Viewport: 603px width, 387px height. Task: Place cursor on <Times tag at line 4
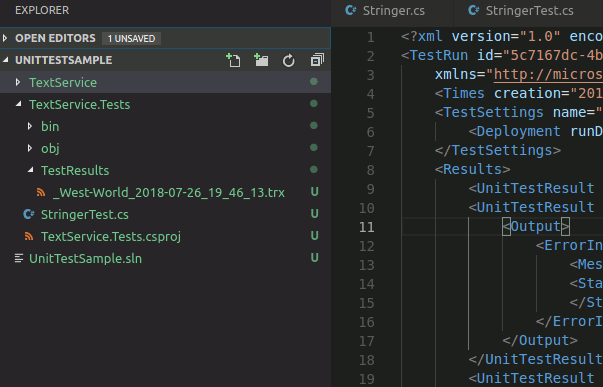click(x=460, y=93)
